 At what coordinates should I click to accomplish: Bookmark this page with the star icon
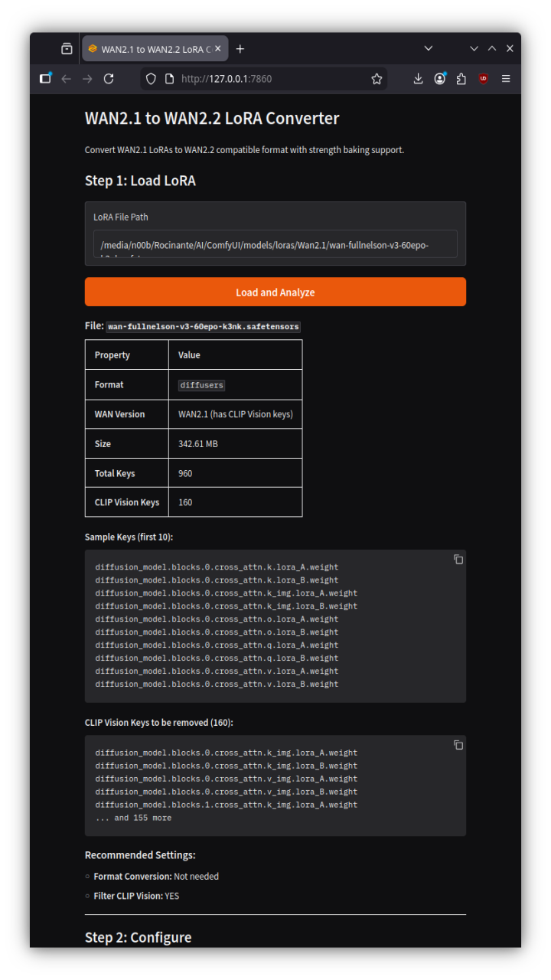[377, 79]
